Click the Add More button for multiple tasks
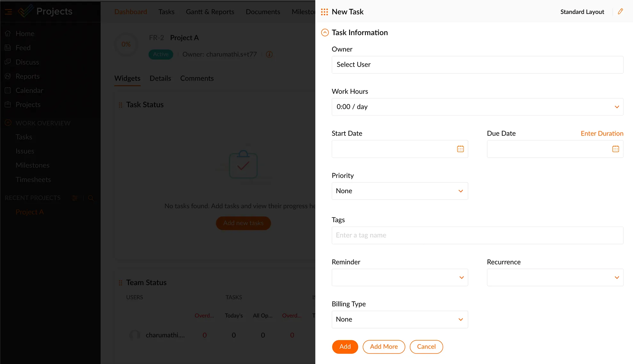Image resolution: width=633 pixels, height=364 pixels. (383, 347)
